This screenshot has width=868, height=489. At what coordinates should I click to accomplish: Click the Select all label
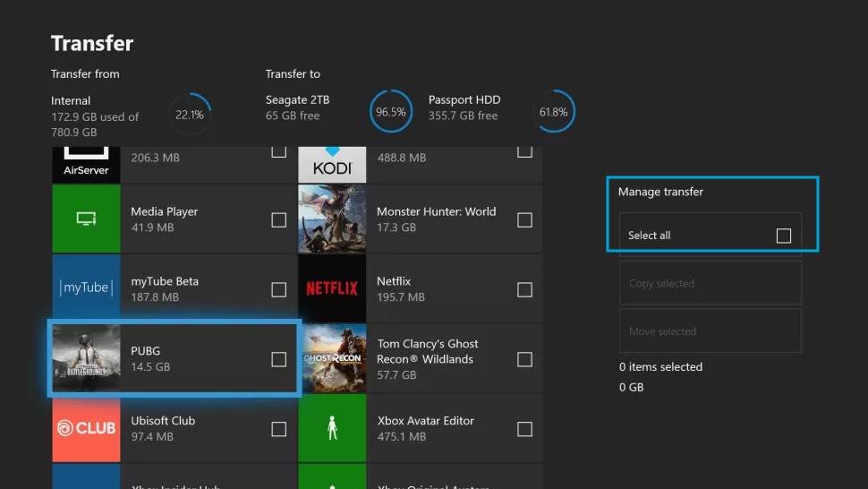649,236
